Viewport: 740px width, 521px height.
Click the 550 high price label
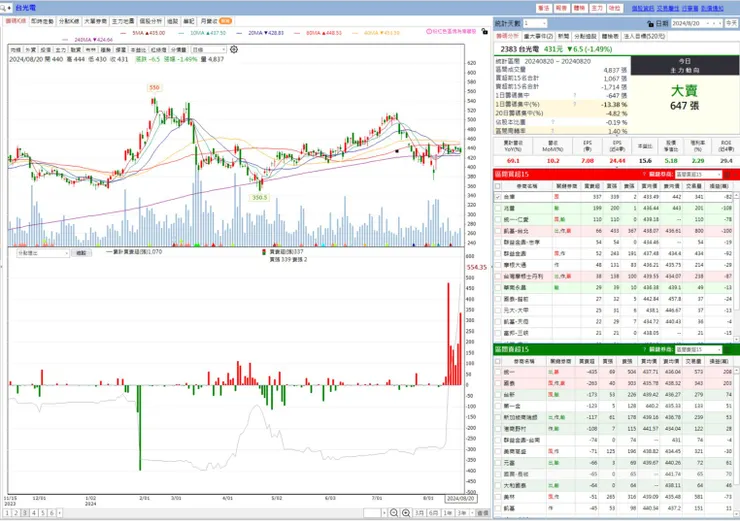point(154,87)
